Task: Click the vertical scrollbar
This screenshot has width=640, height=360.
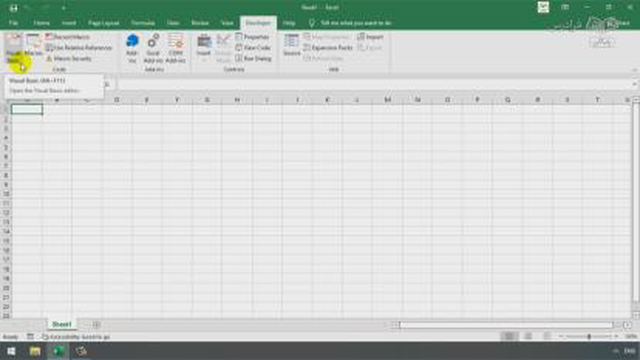Action: tap(636, 202)
